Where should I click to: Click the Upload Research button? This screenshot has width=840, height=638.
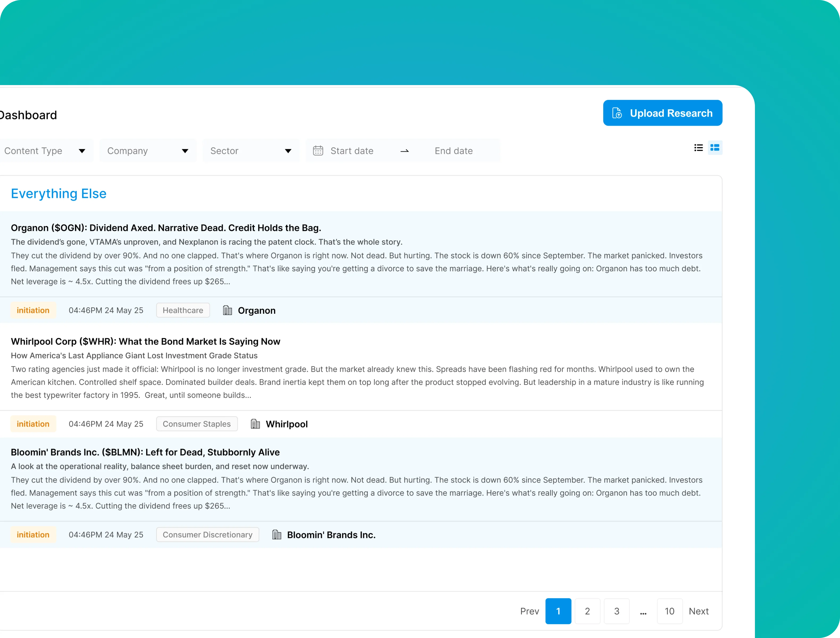pyautogui.click(x=662, y=113)
